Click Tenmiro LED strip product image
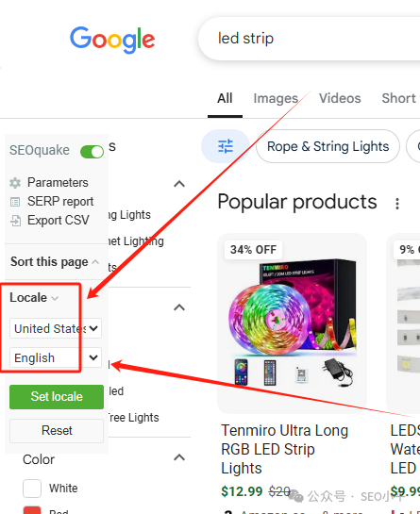This screenshot has height=514, width=420. click(x=292, y=323)
